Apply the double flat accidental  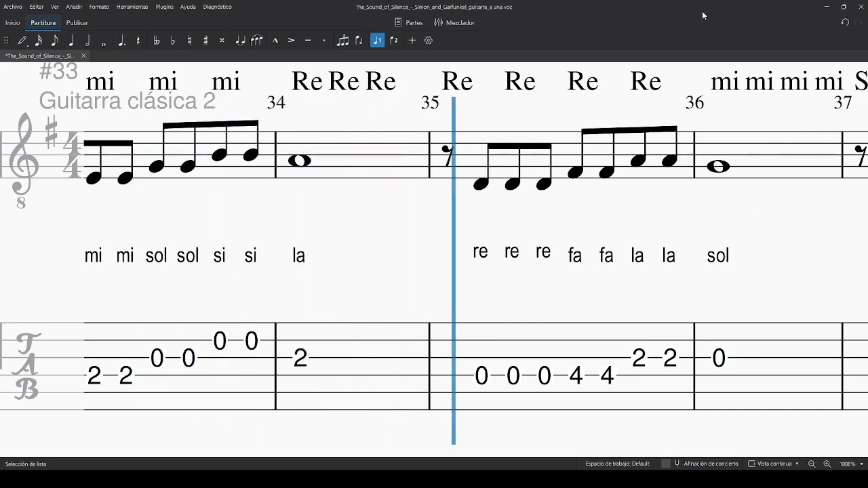[156, 41]
